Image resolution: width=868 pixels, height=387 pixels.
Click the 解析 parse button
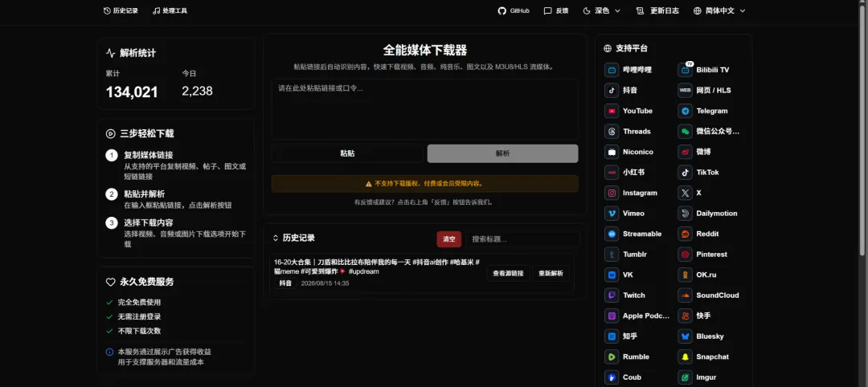pos(502,153)
